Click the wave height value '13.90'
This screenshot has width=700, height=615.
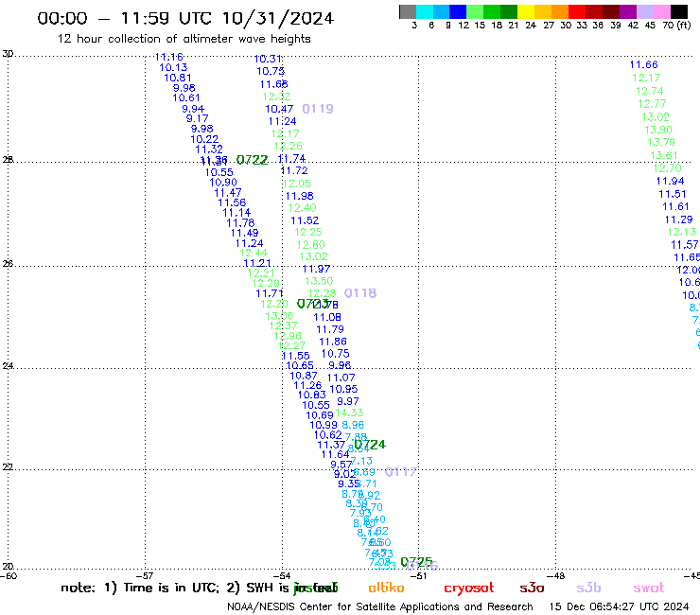click(x=658, y=130)
